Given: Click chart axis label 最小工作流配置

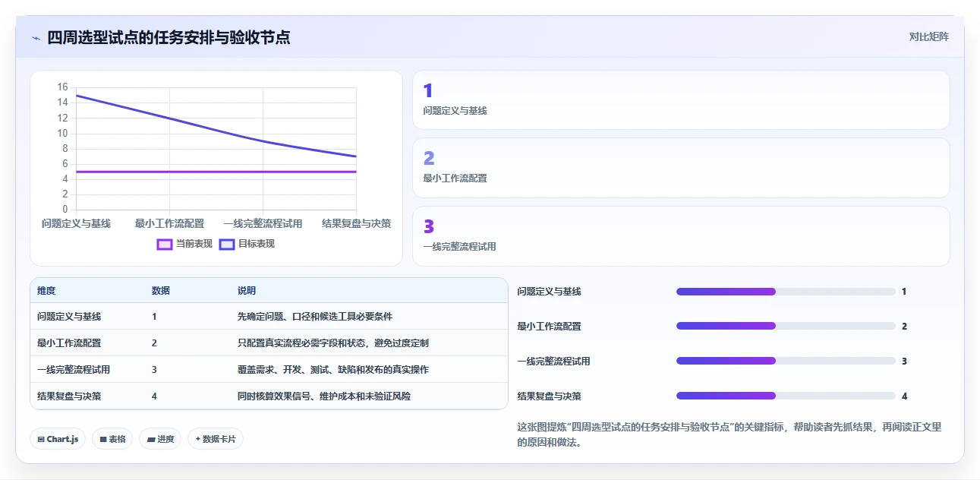Looking at the screenshot, I should tap(169, 223).
